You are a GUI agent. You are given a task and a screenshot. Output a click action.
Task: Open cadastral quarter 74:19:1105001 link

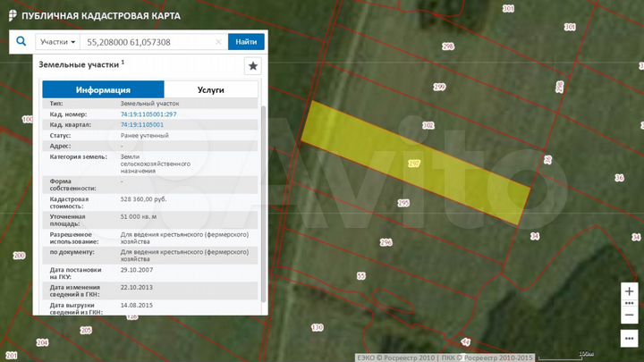point(142,125)
